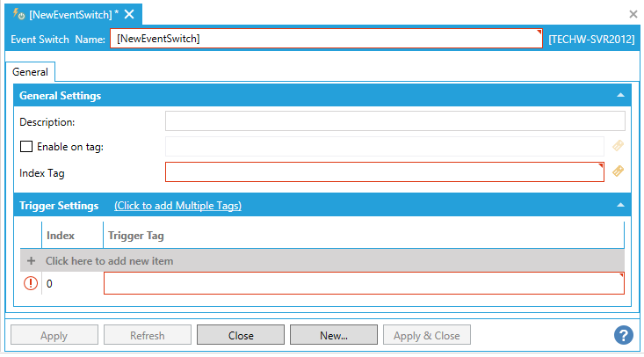Focus the Index Tag input field

(384, 172)
